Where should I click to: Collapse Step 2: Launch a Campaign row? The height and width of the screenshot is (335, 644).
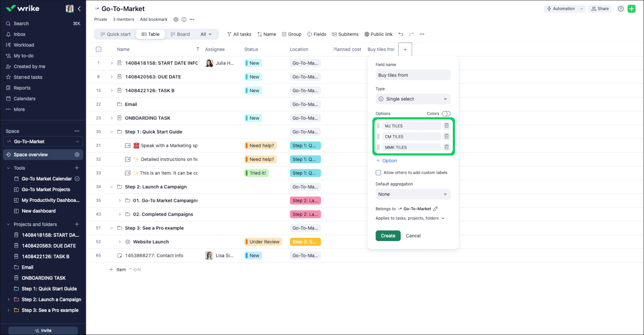[112, 187]
